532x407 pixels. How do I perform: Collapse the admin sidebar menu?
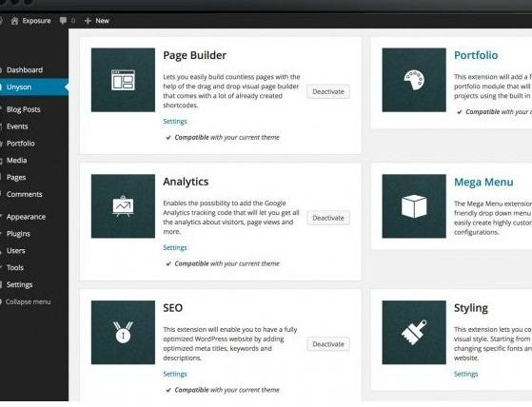pyautogui.click(x=28, y=301)
